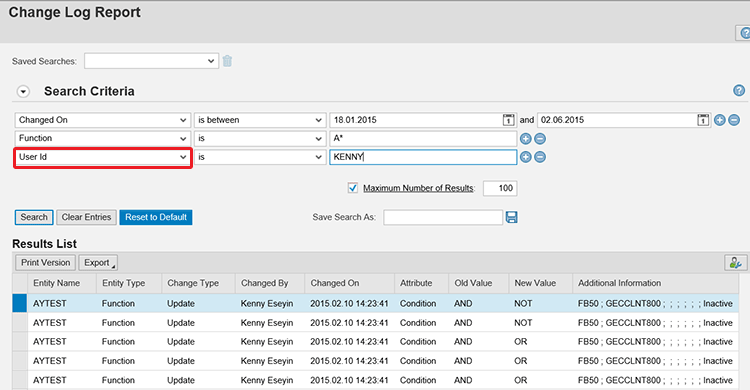750x390 pixels.
Task: Click the end date field 02.06.2015
Action: (x=618, y=120)
